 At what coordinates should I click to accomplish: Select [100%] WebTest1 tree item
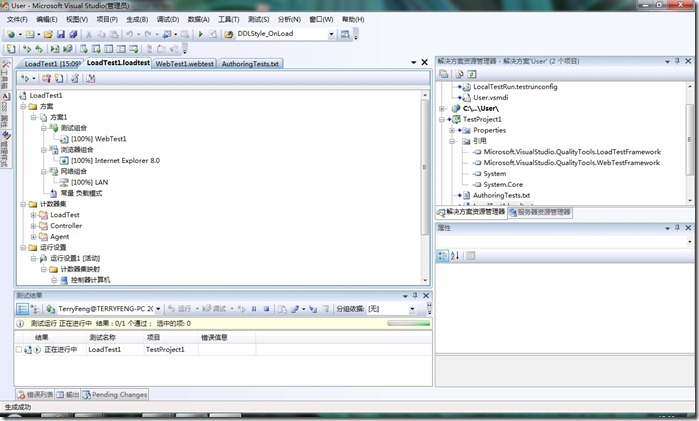click(99, 139)
